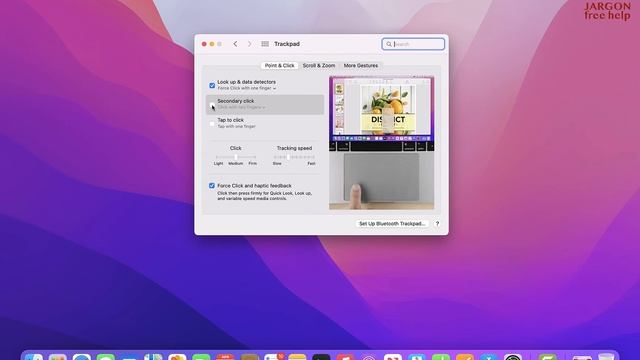This screenshot has width=640, height=360.
Task: Enable the Tap to click checkbox
Action: 212,124
